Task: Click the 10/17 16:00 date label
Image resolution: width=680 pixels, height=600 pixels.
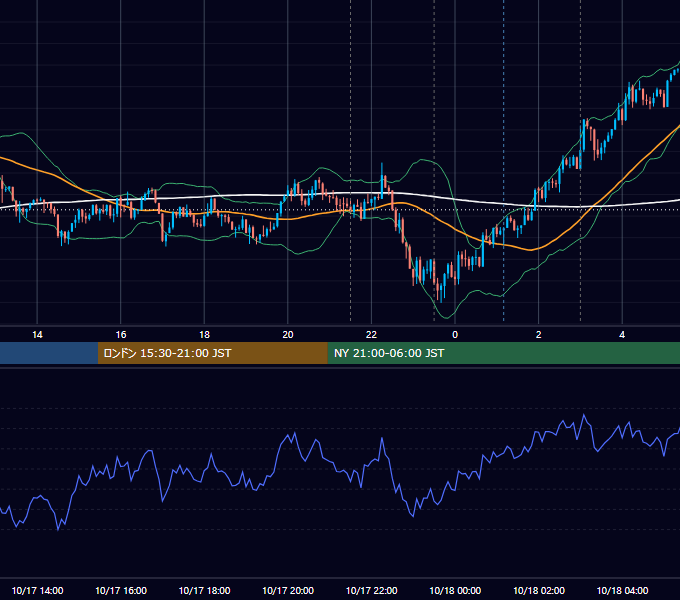Action: [x=121, y=590]
